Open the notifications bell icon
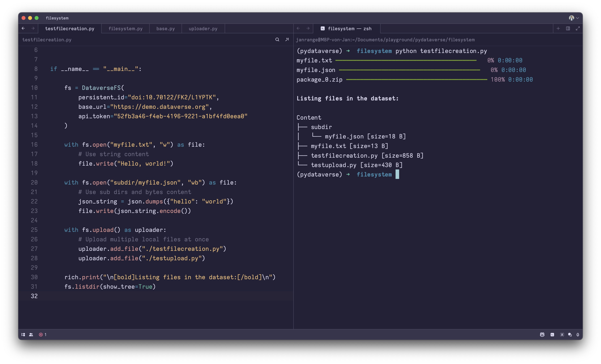Image resolution: width=601 pixels, height=364 pixels. point(578,334)
